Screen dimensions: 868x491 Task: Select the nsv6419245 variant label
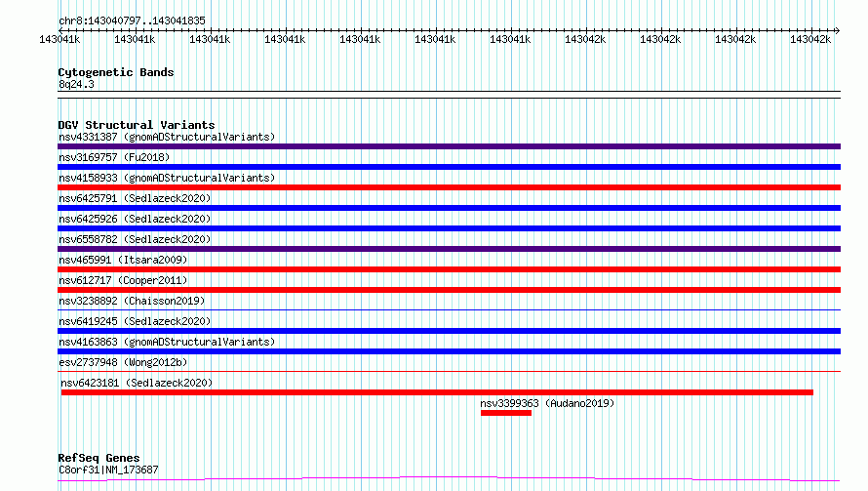[135, 321]
